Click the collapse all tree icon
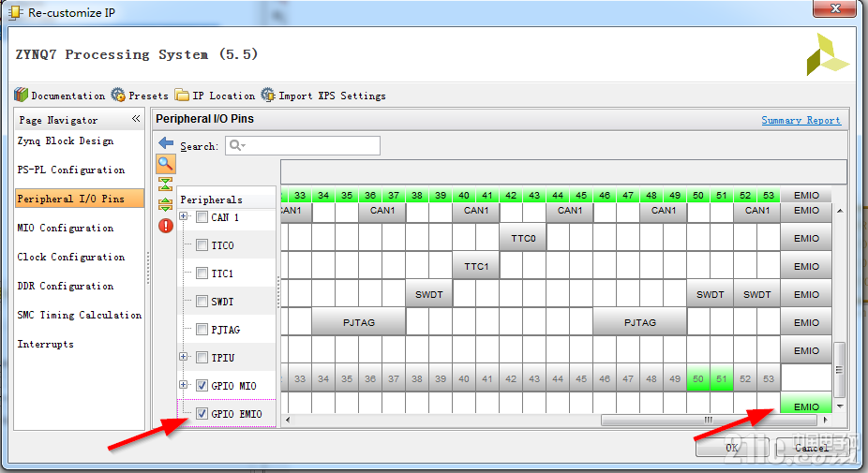Image resolution: width=868 pixels, height=473 pixels. pyautogui.click(x=166, y=184)
